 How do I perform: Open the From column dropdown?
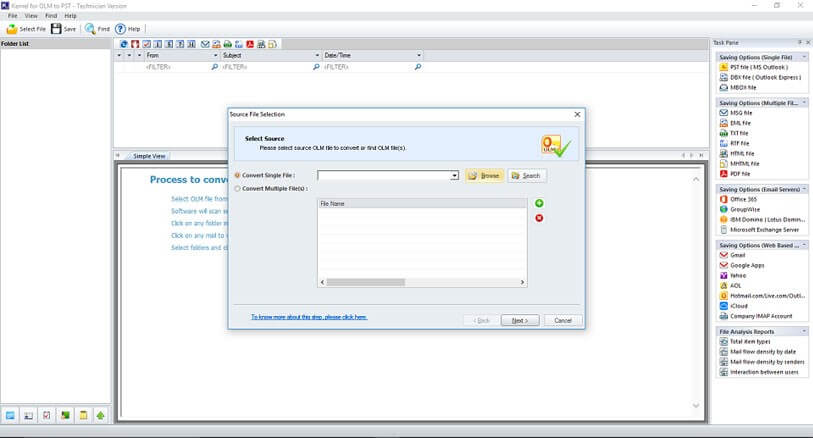point(216,55)
